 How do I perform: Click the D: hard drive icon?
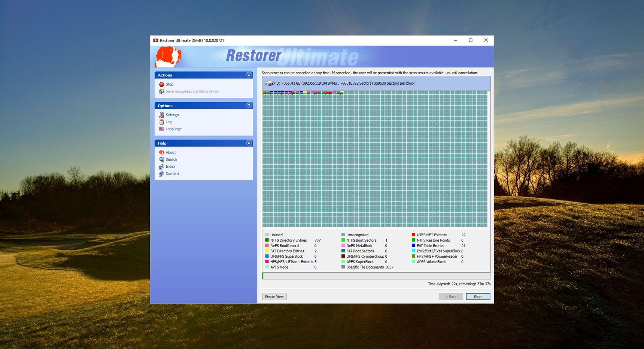[269, 83]
